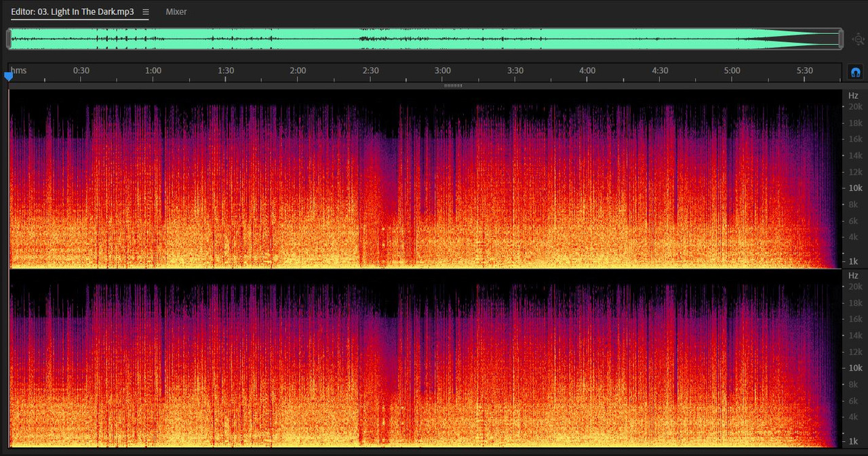
Task: Click the 4k label on the lower frequency scale
Action: coord(854,417)
